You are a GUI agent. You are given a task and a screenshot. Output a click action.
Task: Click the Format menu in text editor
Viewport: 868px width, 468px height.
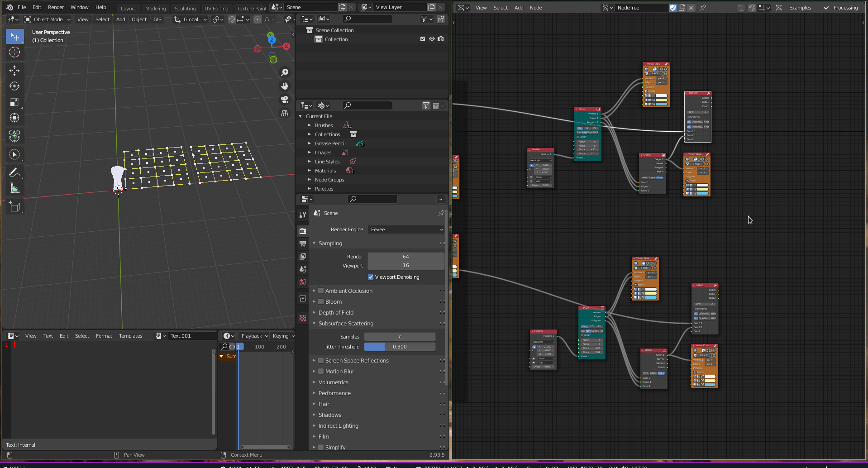104,336
